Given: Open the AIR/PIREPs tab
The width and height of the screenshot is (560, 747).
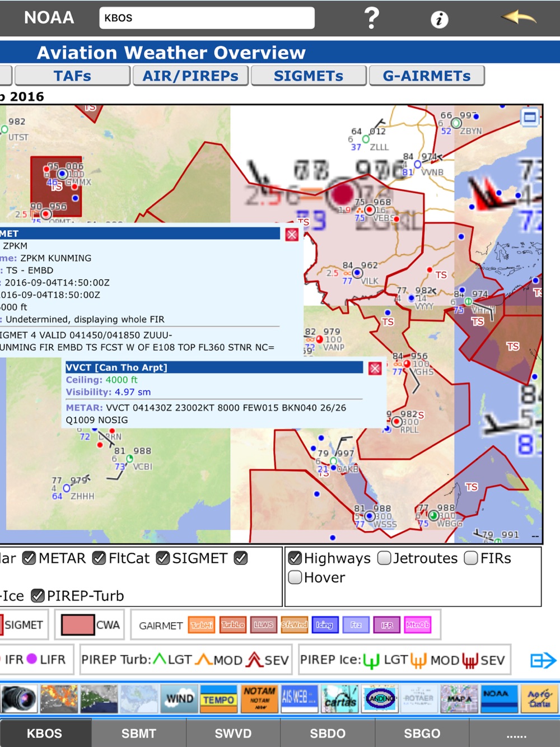Looking at the screenshot, I should coord(190,76).
